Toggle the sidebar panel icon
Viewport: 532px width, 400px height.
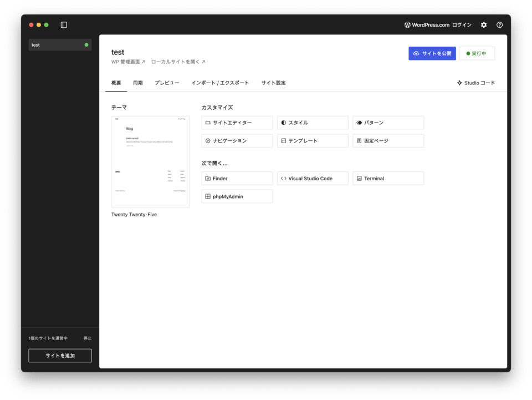click(x=64, y=25)
